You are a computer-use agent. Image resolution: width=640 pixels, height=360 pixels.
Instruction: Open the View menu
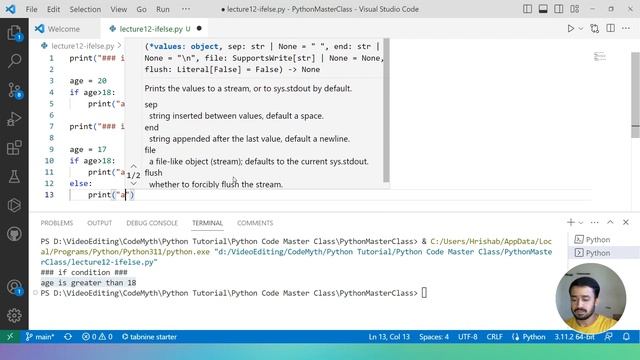[118, 9]
